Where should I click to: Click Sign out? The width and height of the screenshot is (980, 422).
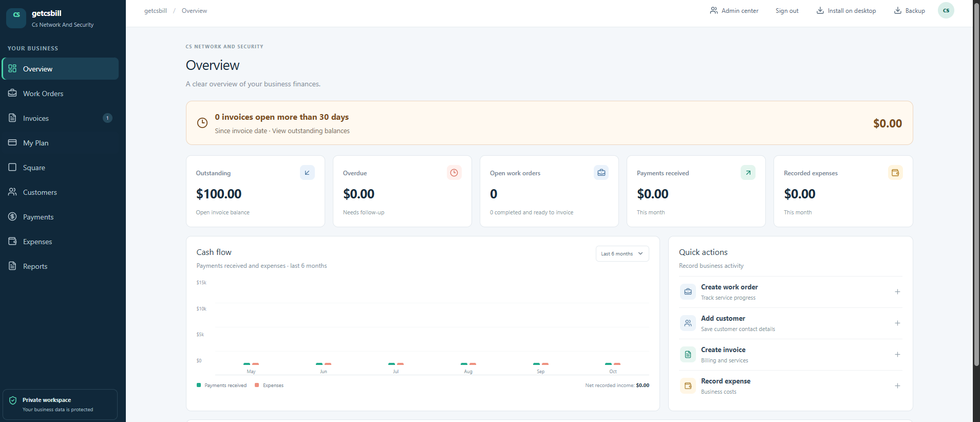coord(787,11)
